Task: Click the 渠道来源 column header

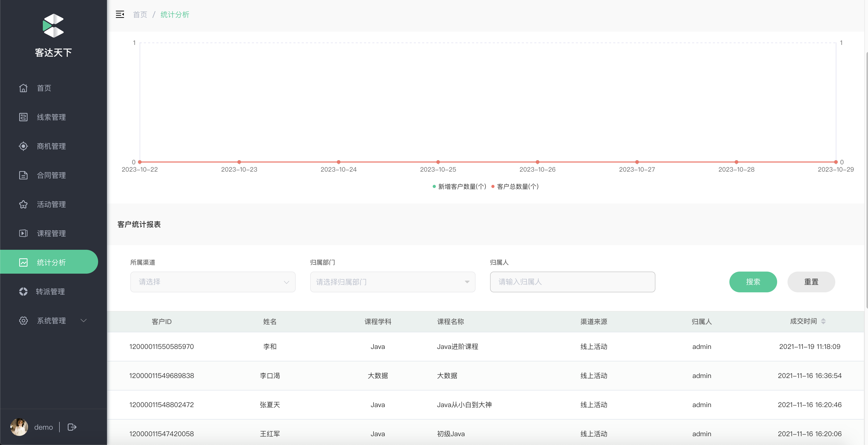Action: 594,322
